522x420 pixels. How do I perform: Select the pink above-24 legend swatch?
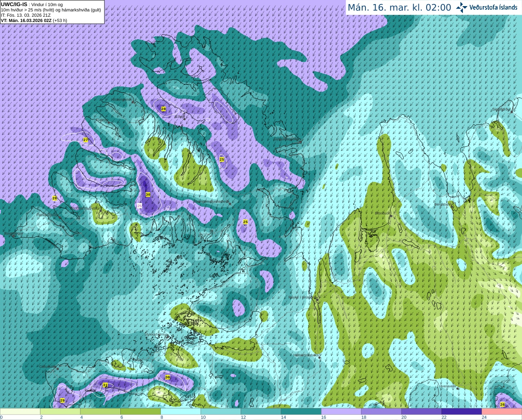click(502, 411)
